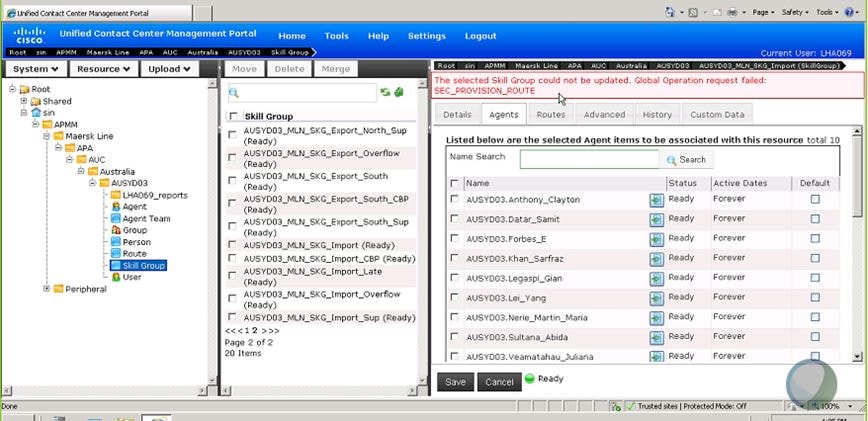Click the Merge button
868x421 pixels.
(x=335, y=69)
